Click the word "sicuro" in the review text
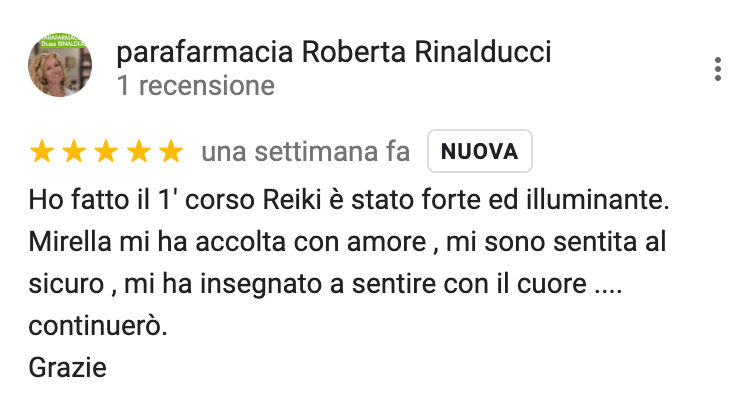 67,283
